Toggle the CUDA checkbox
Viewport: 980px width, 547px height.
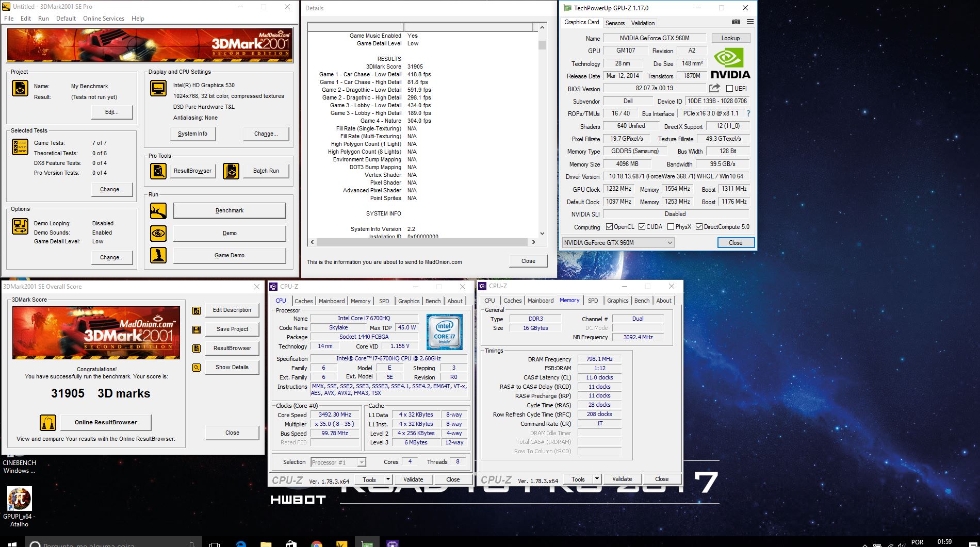point(642,227)
